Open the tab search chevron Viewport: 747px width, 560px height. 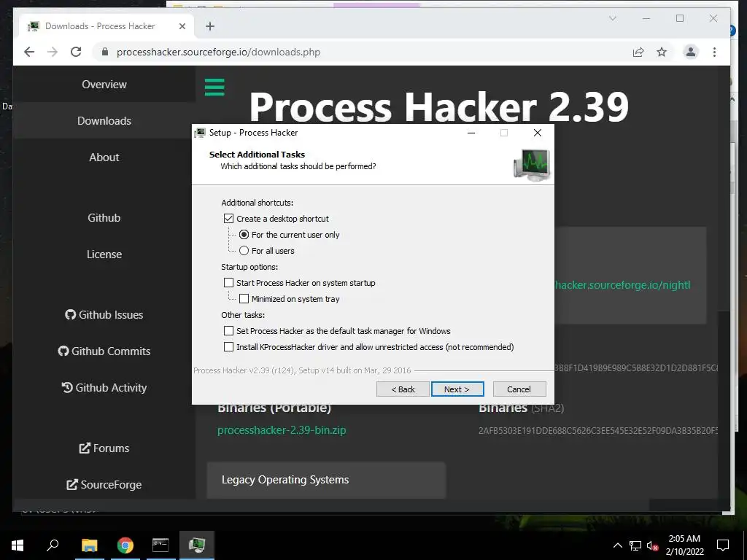pyautogui.click(x=613, y=18)
